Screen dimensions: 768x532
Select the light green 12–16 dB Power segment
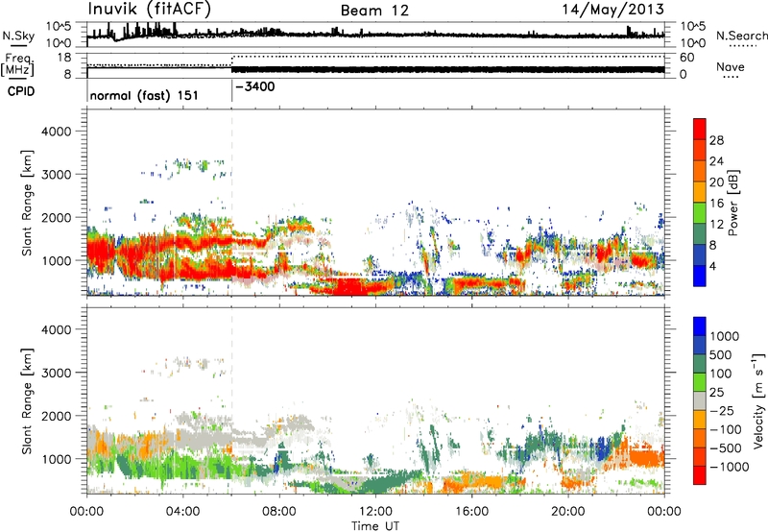tap(700, 212)
